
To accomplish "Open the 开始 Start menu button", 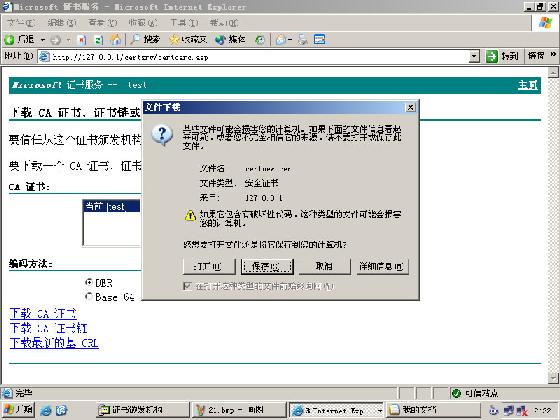I will point(18,410).
